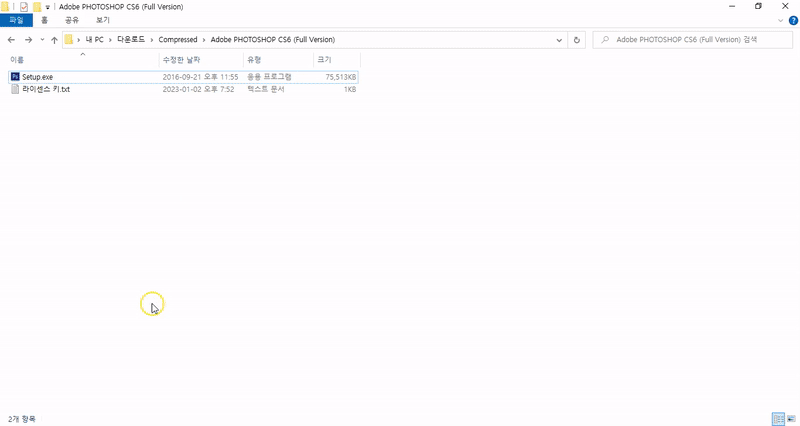Expand the chevron after 다운로드
The image size is (800, 426).
click(x=152, y=40)
